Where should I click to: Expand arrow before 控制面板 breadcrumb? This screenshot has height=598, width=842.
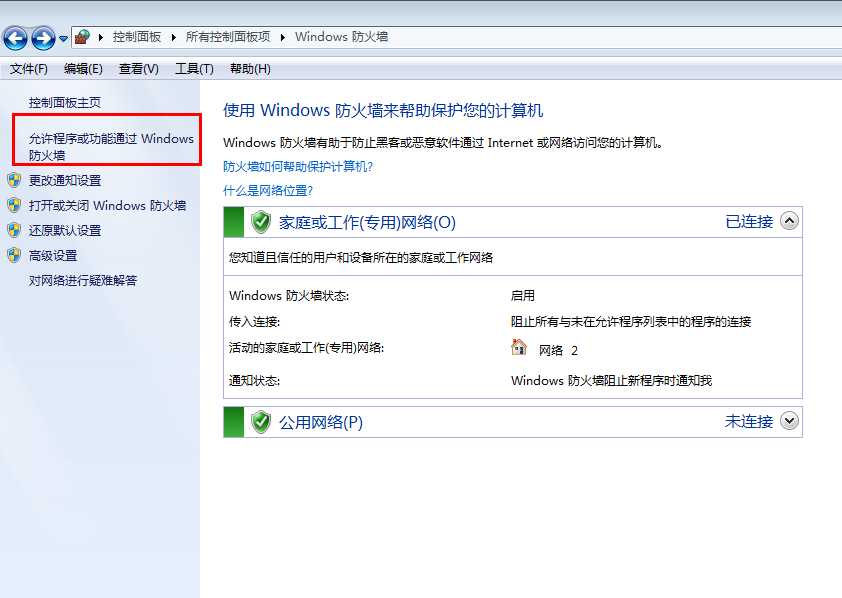(100, 37)
